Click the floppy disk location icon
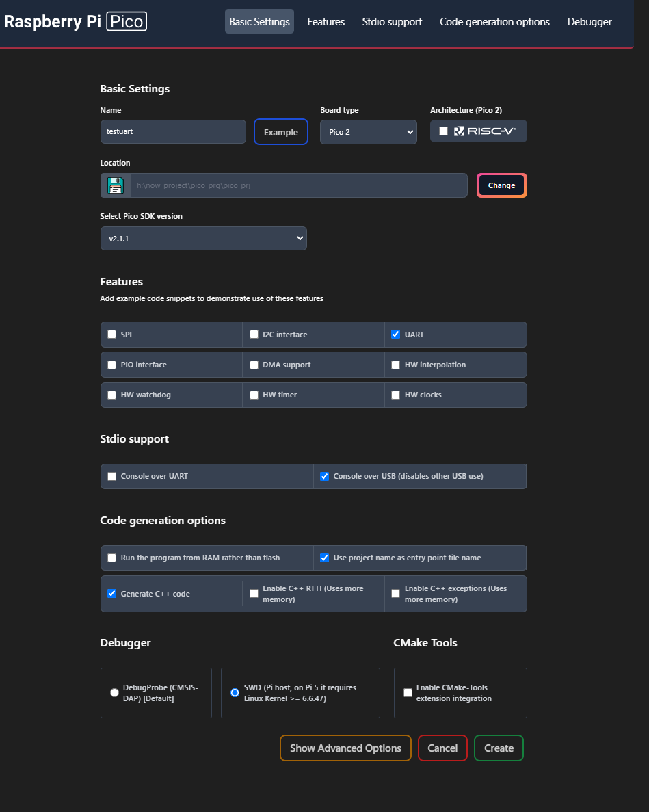The image size is (649, 812). click(x=116, y=185)
